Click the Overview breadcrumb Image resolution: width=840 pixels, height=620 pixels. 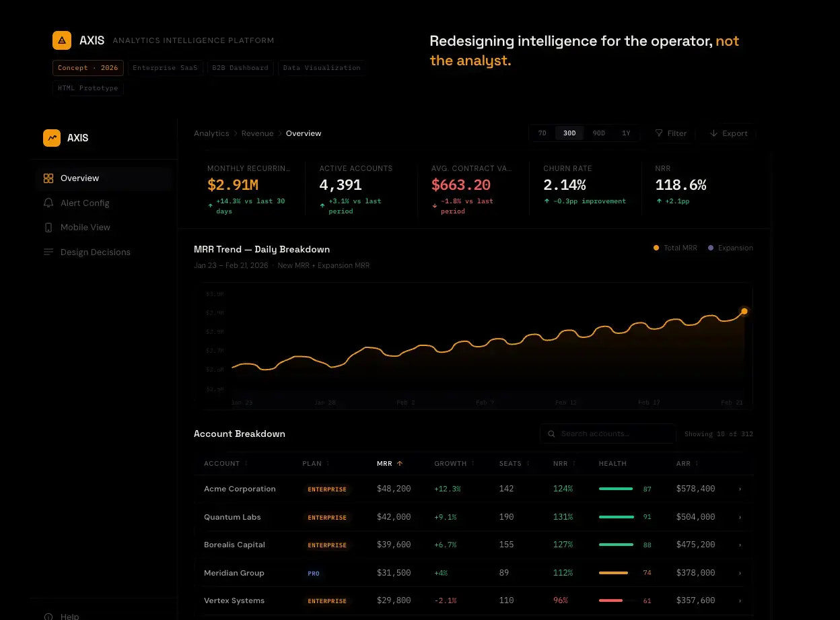point(304,133)
